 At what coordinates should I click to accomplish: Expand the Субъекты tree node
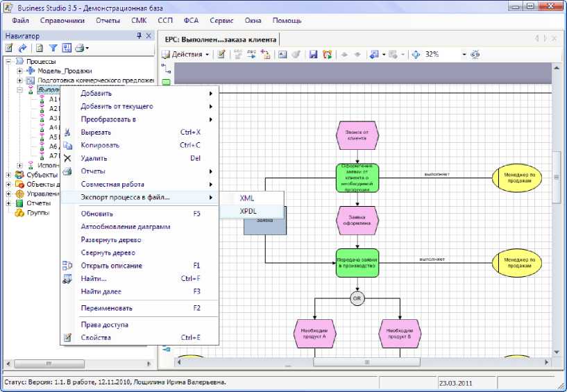pyautogui.click(x=9, y=175)
